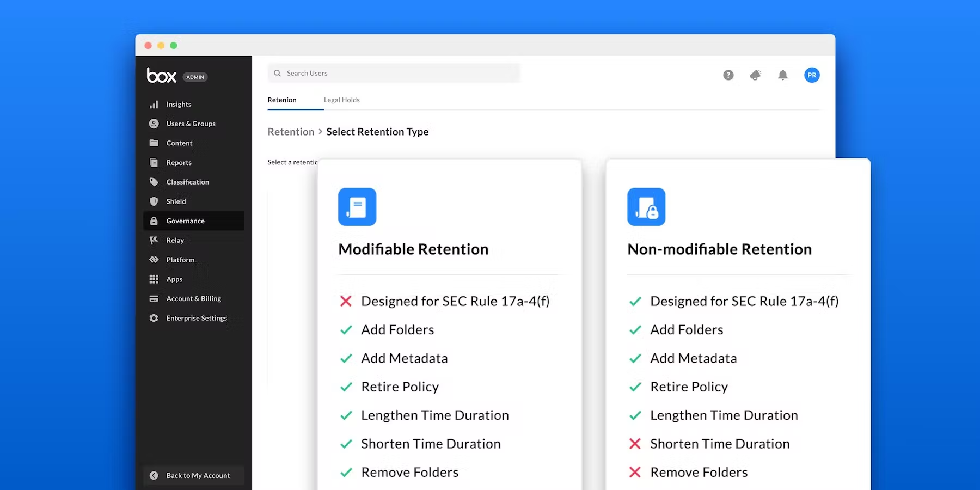Open Account & Billing in sidebar

point(193,299)
